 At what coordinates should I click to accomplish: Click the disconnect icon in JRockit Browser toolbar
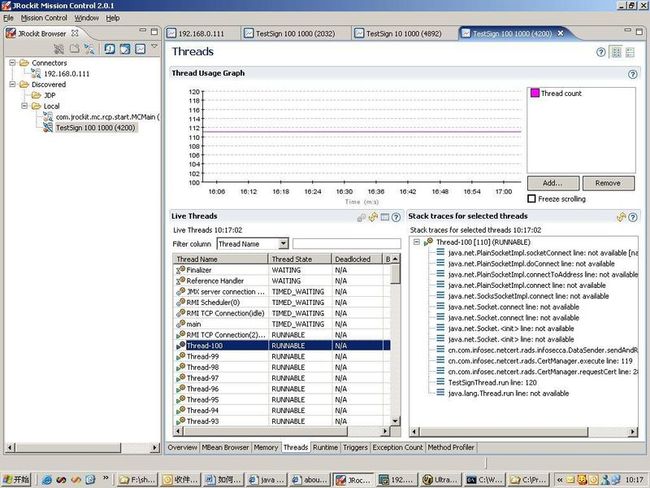[59, 49]
